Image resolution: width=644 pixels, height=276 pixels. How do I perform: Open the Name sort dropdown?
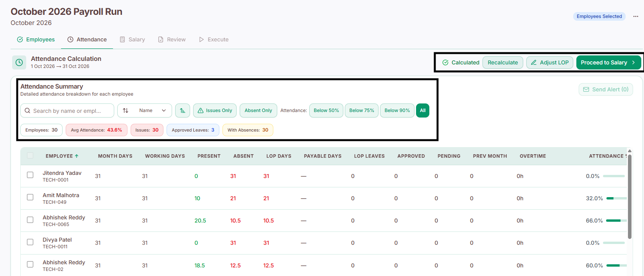click(145, 110)
